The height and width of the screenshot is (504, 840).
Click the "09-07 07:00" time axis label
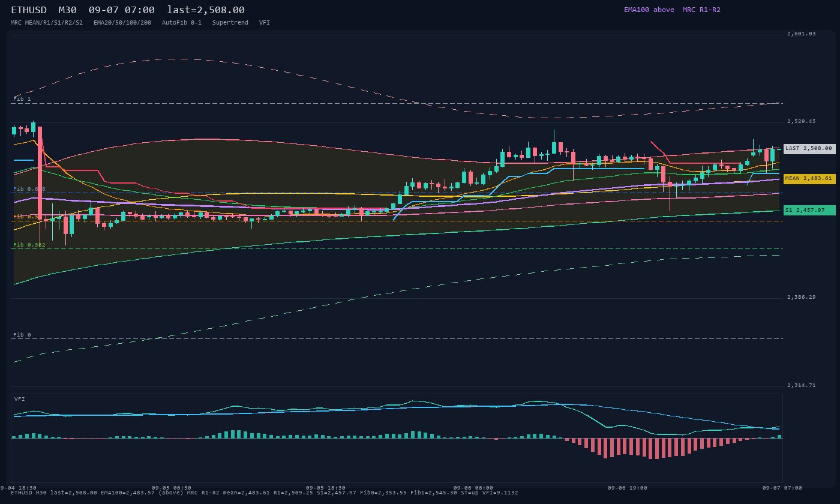[782, 488]
